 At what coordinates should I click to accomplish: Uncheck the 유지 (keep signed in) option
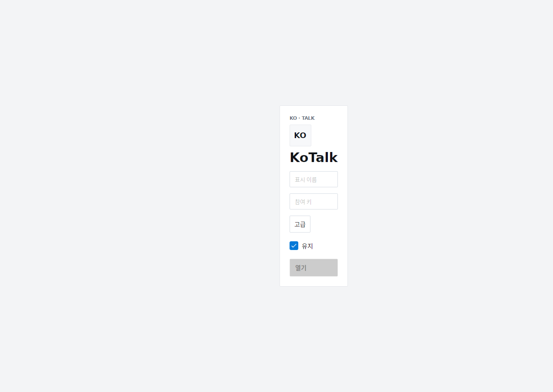294,246
